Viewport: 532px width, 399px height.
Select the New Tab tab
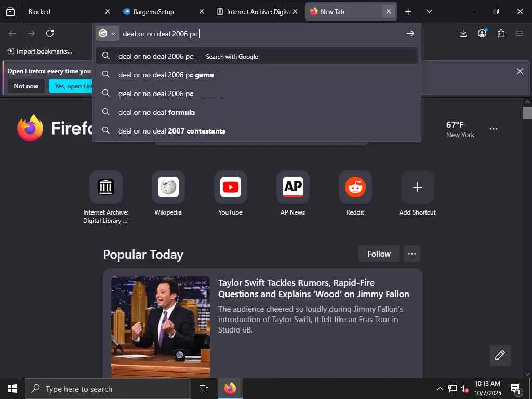point(351,11)
